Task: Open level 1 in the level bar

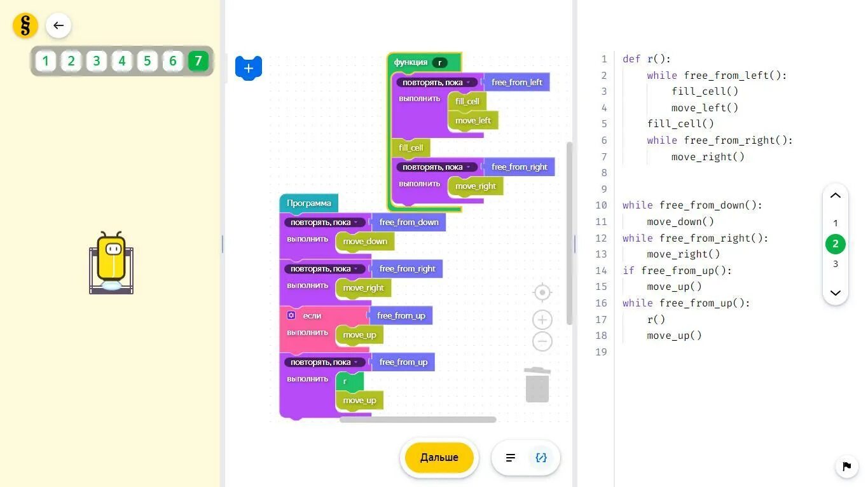Action: pos(45,61)
